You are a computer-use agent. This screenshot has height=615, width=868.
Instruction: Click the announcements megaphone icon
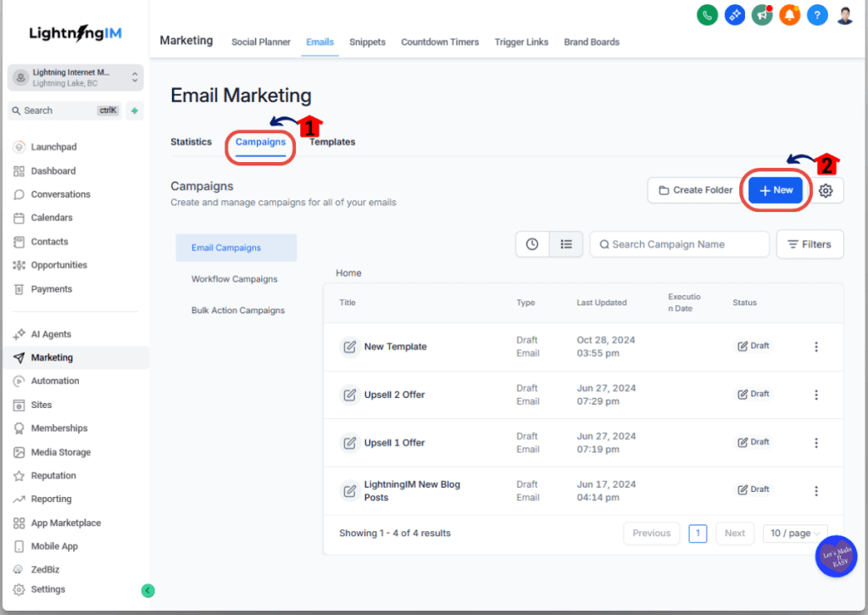point(761,14)
